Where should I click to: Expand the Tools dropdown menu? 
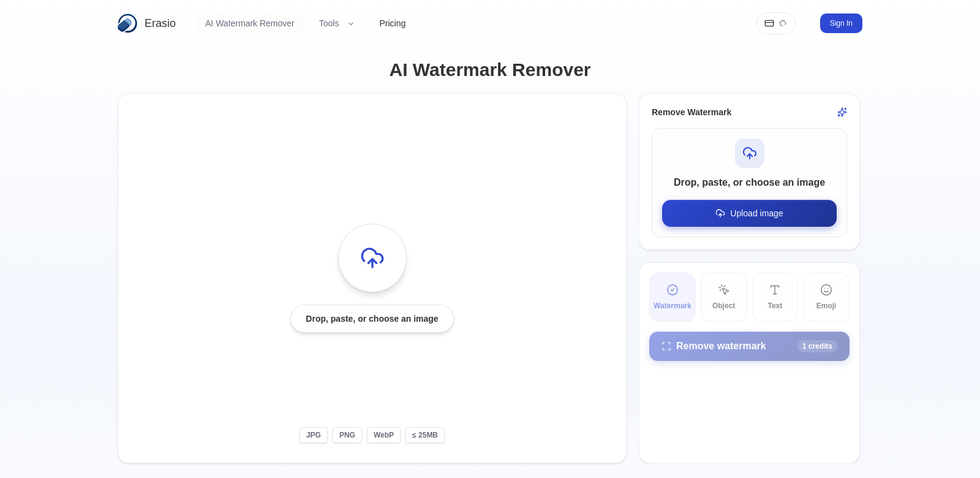tap(336, 23)
